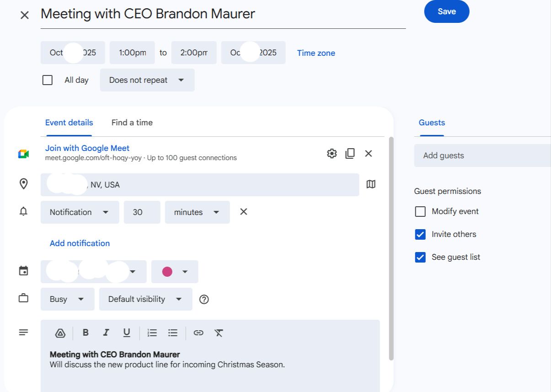551x392 pixels.
Task: Switch to the Find a time tab
Action: click(x=132, y=123)
